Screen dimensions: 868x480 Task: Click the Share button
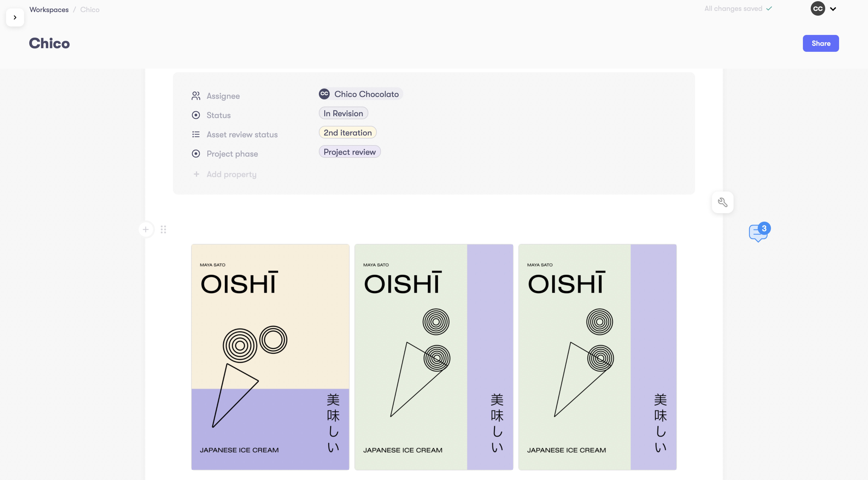coord(821,43)
